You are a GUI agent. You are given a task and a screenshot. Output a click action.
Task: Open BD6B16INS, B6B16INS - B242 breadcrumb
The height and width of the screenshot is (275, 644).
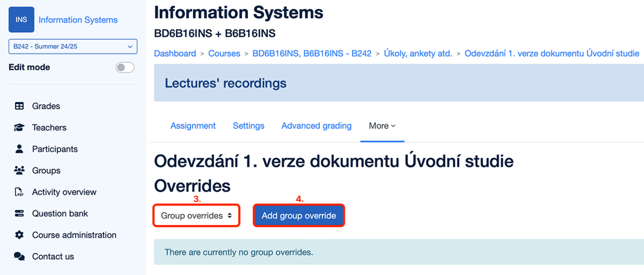[x=312, y=53]
